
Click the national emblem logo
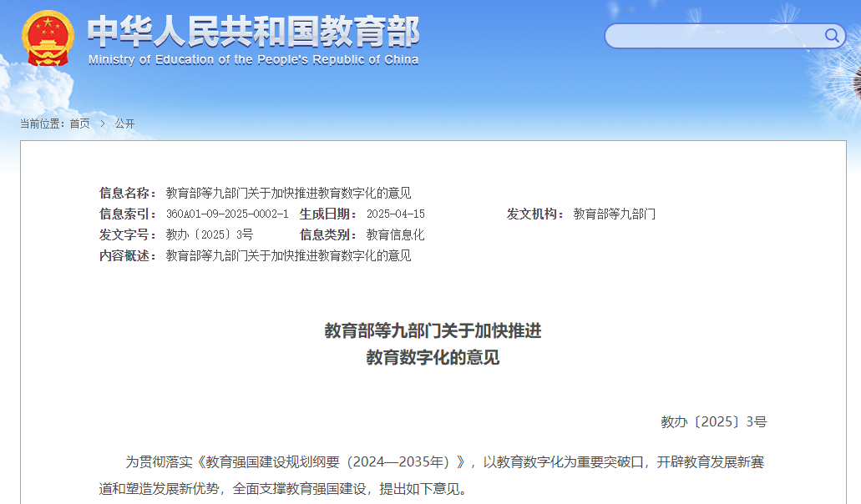pos(48,38)
